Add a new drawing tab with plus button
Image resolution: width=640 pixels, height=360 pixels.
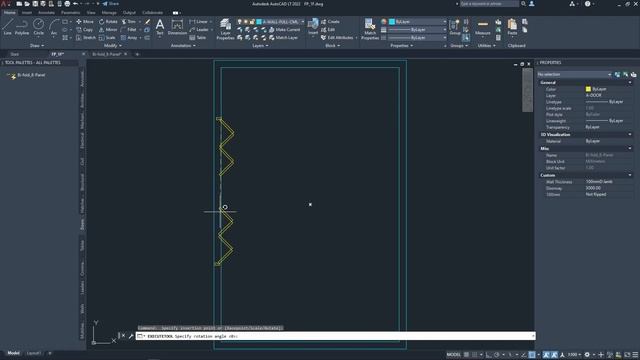tap(137, 54)
